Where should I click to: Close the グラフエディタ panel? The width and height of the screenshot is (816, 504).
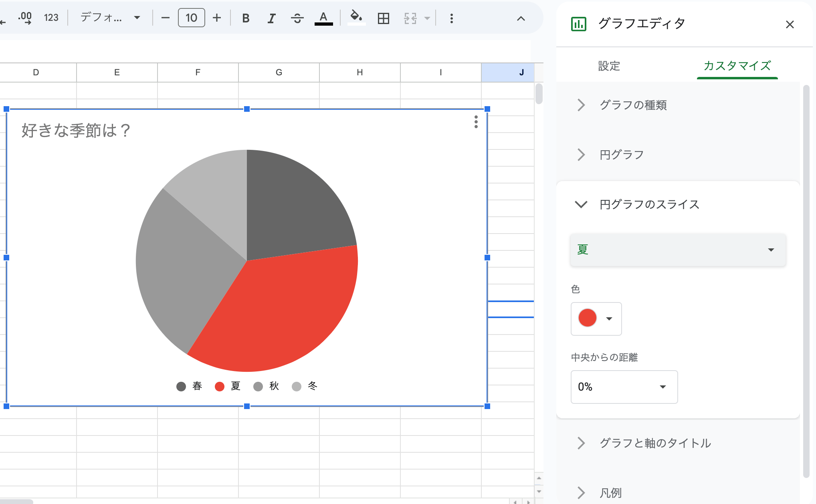pyautogui.click(x=790, y=24)
